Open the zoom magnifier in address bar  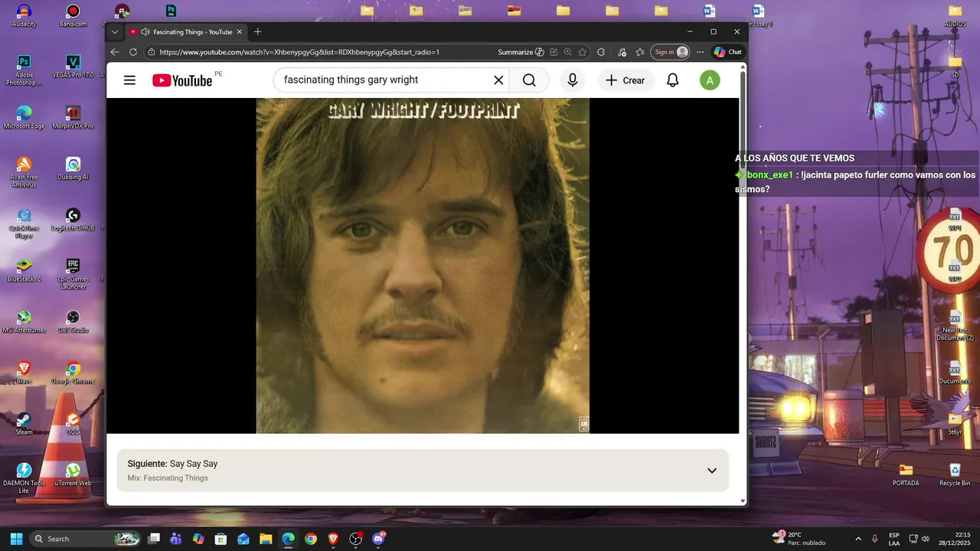[x=567, y=52]
